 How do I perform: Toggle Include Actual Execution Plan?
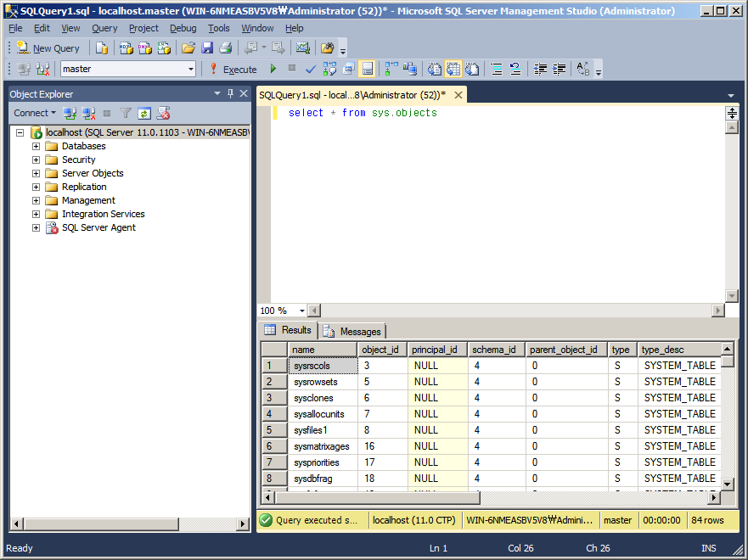pos(391,69)
